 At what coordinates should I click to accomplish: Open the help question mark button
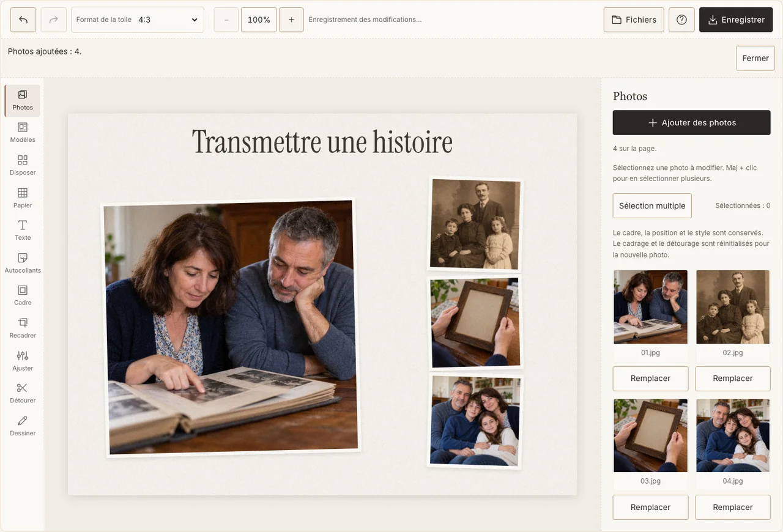(x=681, y=20)
